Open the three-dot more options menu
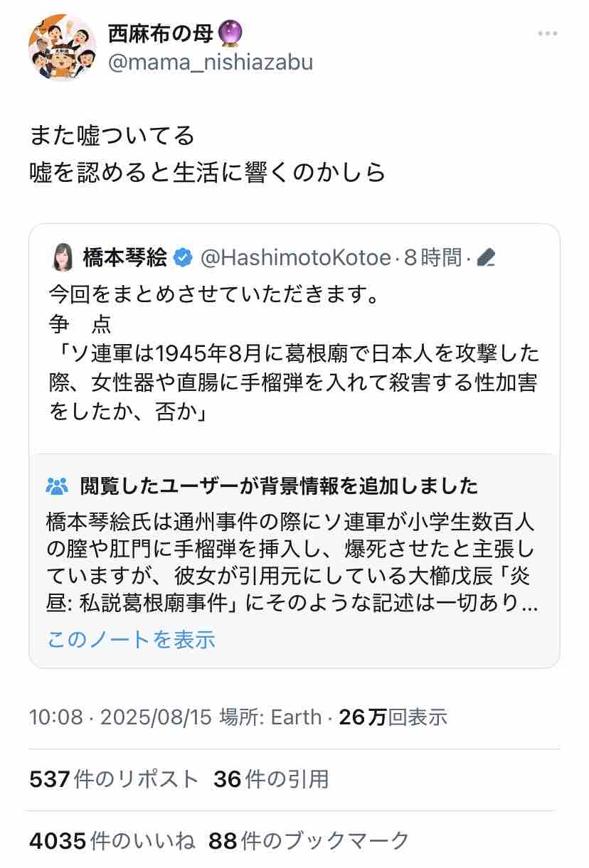This screenshot has width=589, height=868. [x=547, y=33]
